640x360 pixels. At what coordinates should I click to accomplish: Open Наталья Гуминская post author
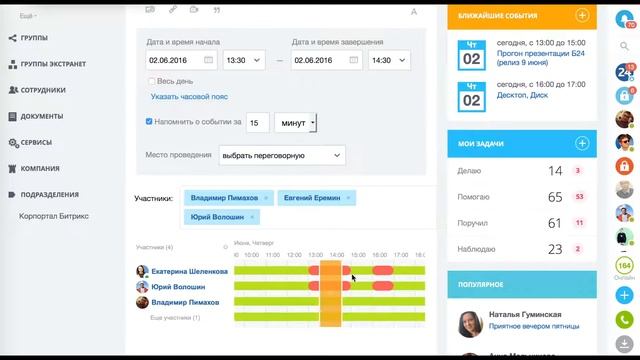click(525, 315)
